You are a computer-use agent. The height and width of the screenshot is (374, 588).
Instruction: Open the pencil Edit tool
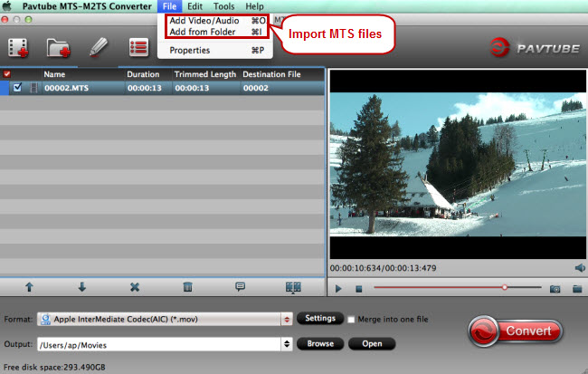[x=99, y=47]
